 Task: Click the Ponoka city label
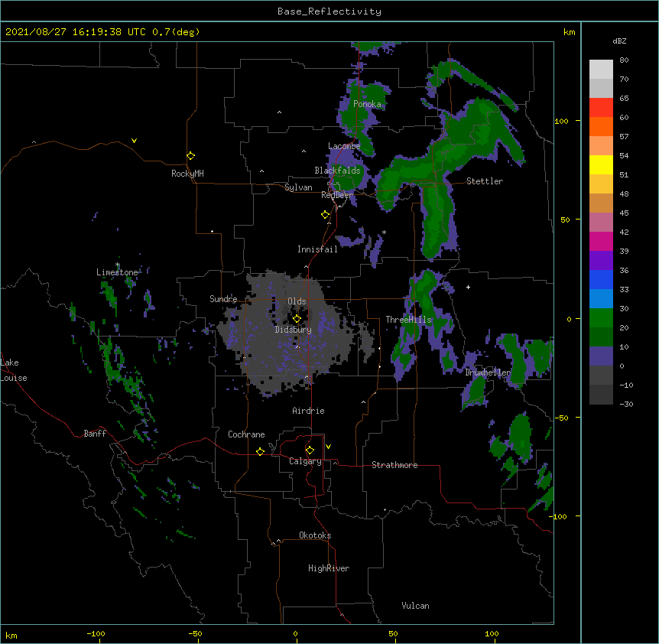pyautogui.click(x=367, y=104)
